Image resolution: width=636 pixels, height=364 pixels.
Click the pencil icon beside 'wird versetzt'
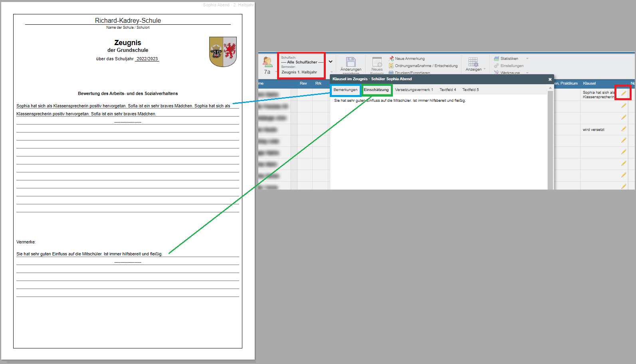pos(623,129)
